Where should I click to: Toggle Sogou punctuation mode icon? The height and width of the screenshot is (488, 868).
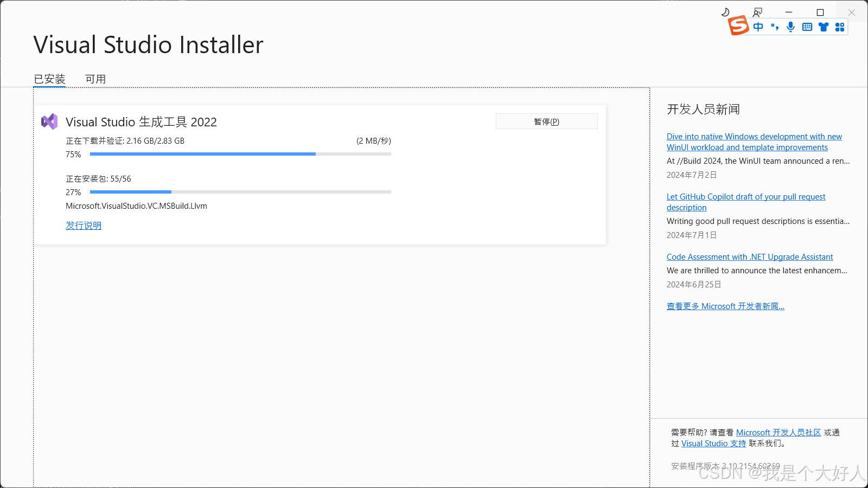point(775,27)
